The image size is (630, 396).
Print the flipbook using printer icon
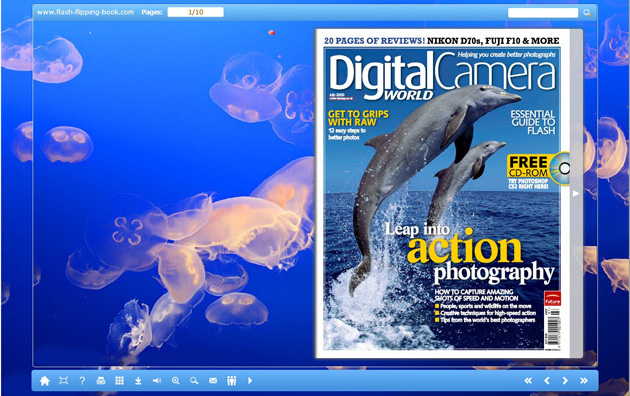click(101, 381)
